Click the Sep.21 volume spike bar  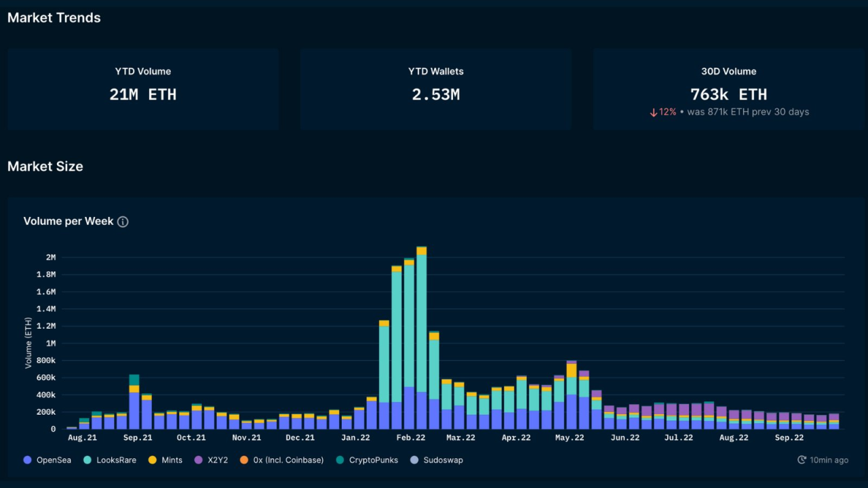tap(133, 400)
